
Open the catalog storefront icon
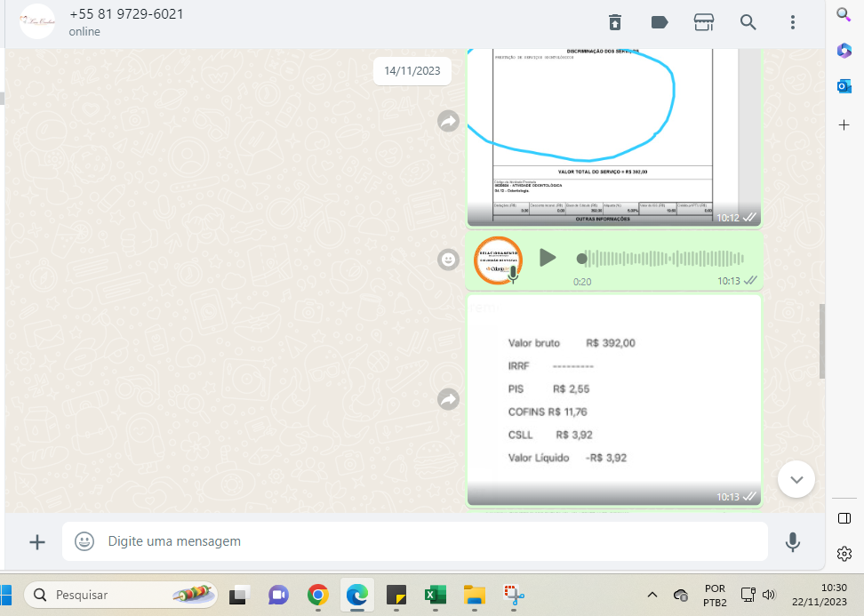pyautogui.click(x=704, y=22)
